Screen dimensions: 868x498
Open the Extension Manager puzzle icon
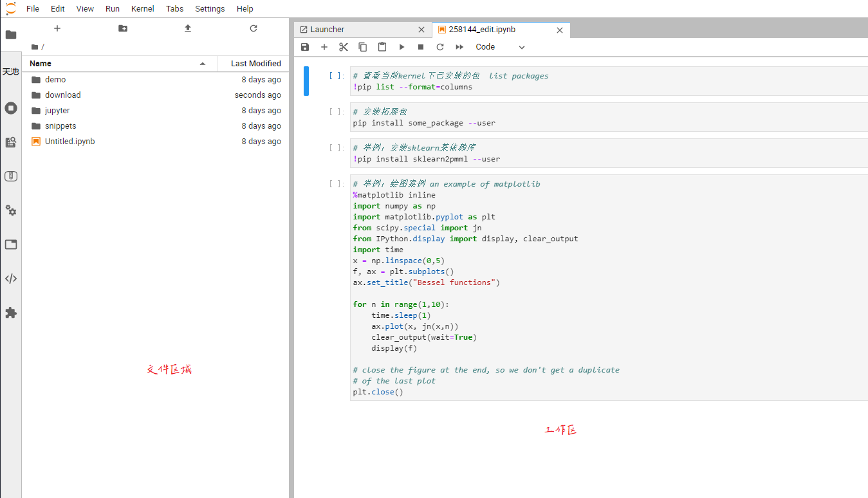click(11, 313)
